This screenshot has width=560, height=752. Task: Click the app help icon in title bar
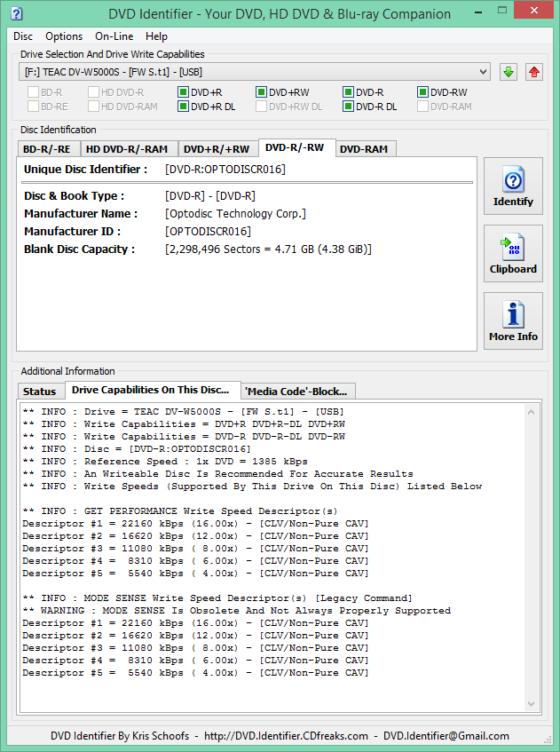pos(16,13)
